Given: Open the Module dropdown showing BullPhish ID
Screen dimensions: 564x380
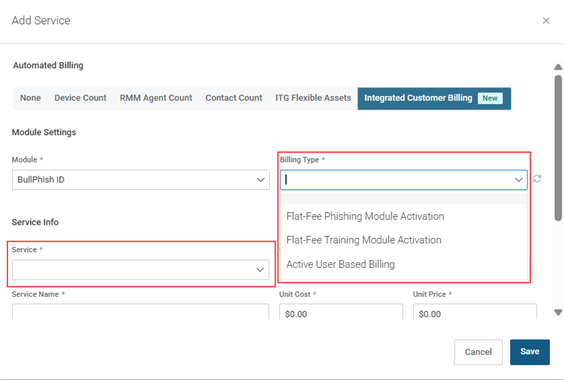Looking at the screenshot, I should point(141,180).
